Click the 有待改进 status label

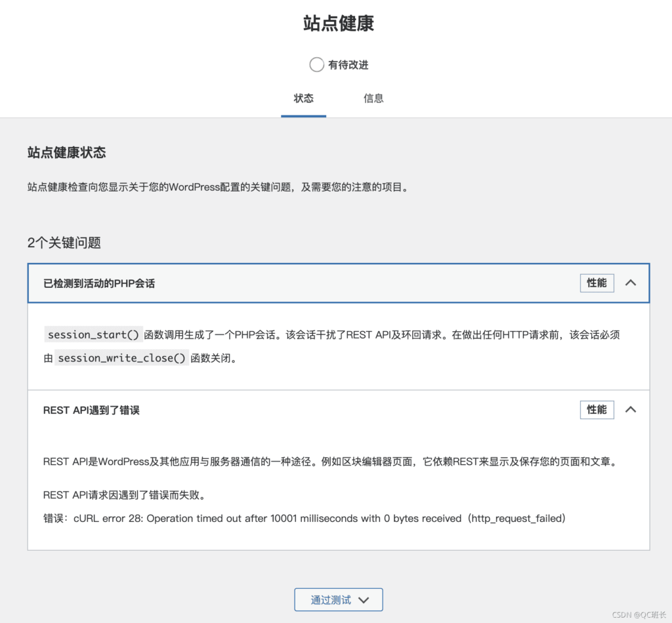[348, 65]
